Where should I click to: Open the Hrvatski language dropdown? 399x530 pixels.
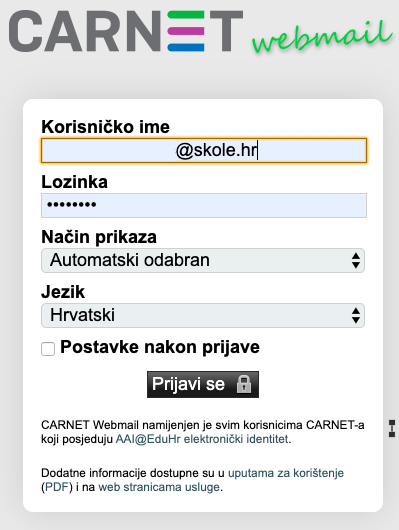tap(203, 315)
